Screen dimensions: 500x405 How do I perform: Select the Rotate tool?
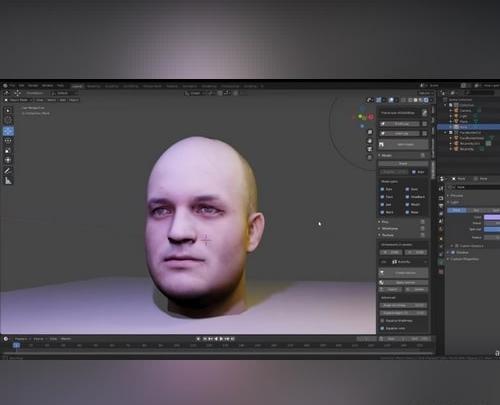(x=8, y=141)
